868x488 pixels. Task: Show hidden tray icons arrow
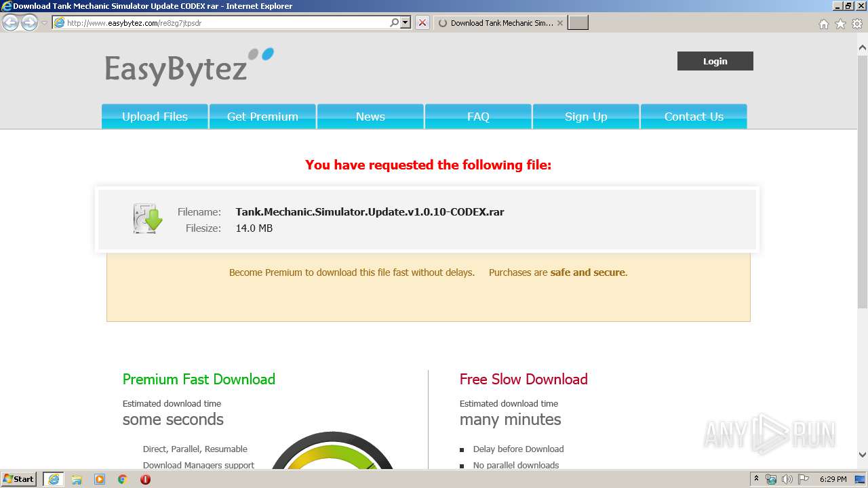[x=756, y=479]
